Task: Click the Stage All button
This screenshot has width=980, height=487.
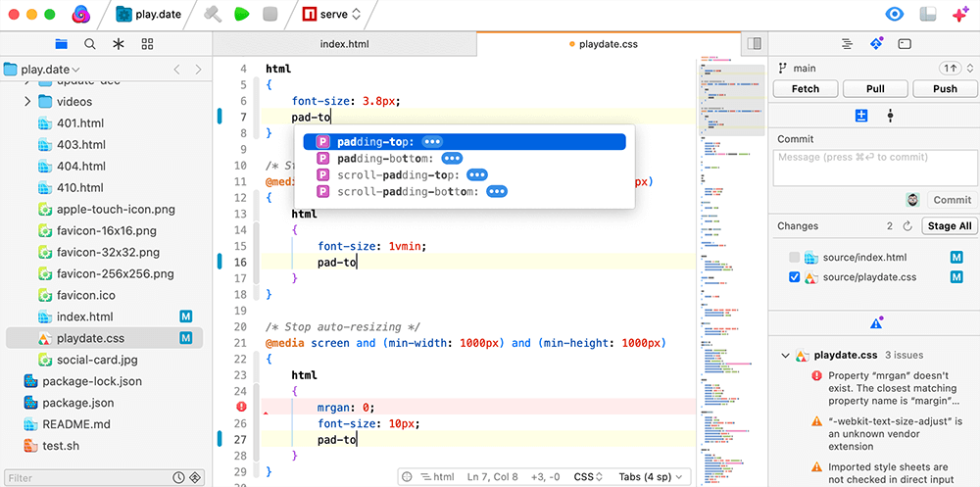Action: (x=950, y=225)
